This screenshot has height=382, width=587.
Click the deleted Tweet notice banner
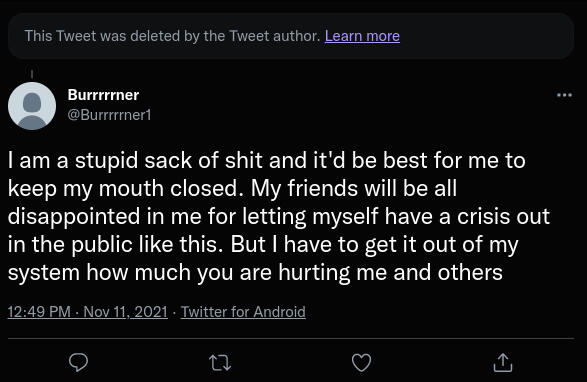click(x=291, y=36)
